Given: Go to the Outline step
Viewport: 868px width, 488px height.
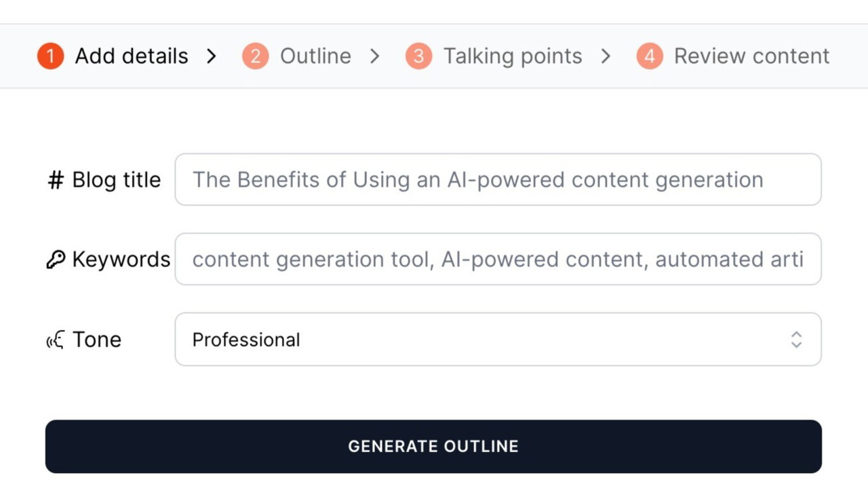Looking at the screenshot, I should coord(315,56).
